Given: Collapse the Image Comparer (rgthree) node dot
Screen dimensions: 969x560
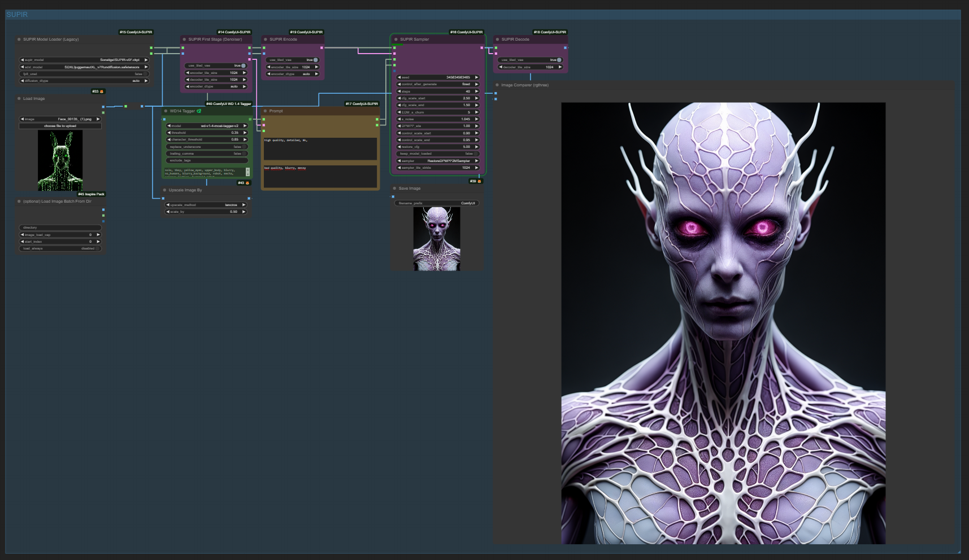Looking at the screenshot, I should tap(497, 85).
